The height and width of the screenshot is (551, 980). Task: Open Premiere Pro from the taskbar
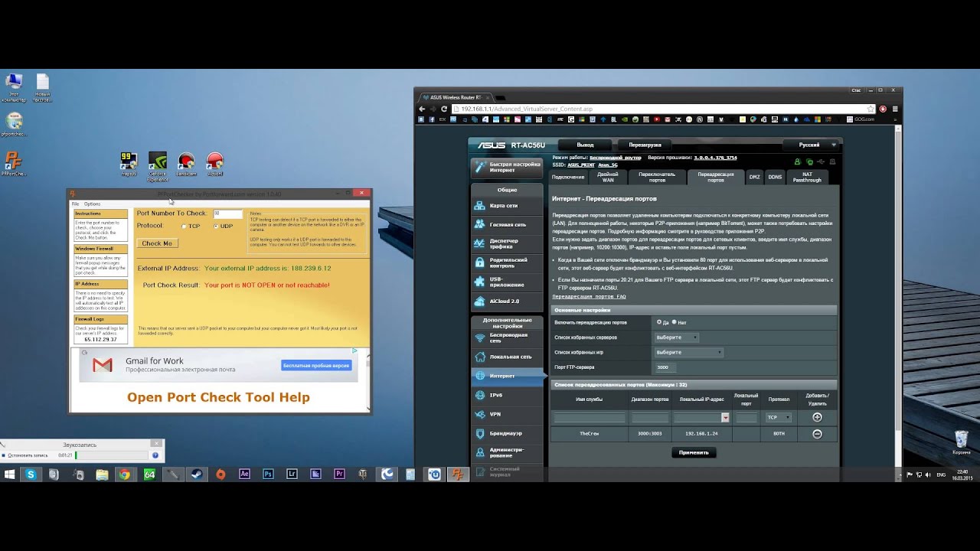[339, 474]
